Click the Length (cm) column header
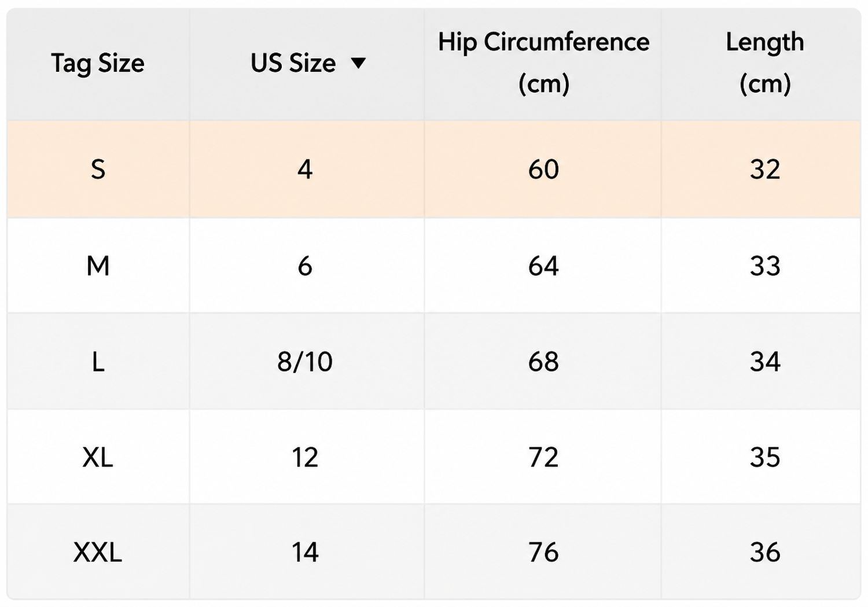This screenshot has height=607, width=868. pos(765,62)
